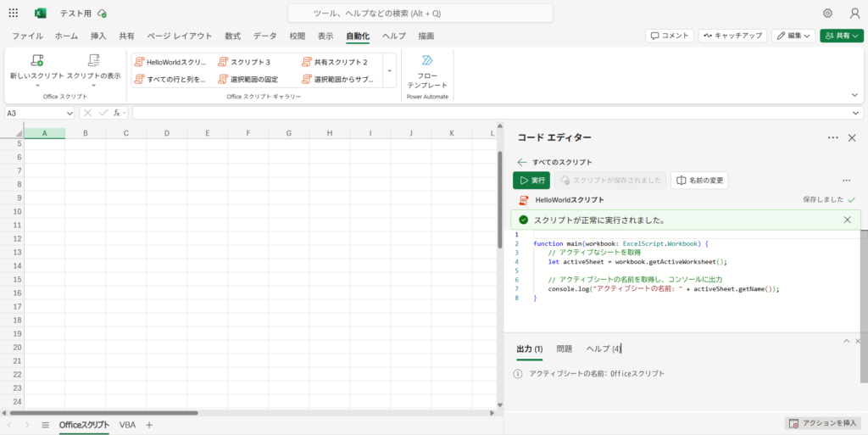The height and width of the screenshot is (435, 868).
Task: Click the confirm checkmark in formula bar
Action: click(x=103, y=113)
